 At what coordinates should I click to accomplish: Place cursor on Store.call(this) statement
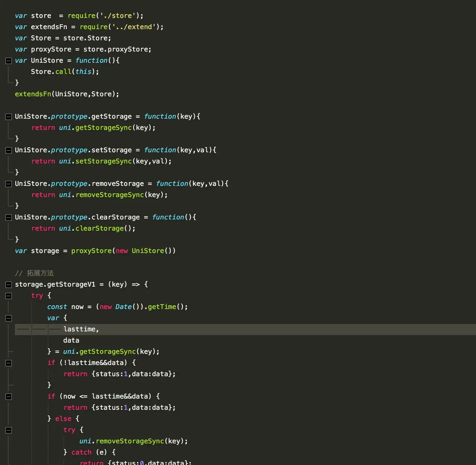pos(65,72)
